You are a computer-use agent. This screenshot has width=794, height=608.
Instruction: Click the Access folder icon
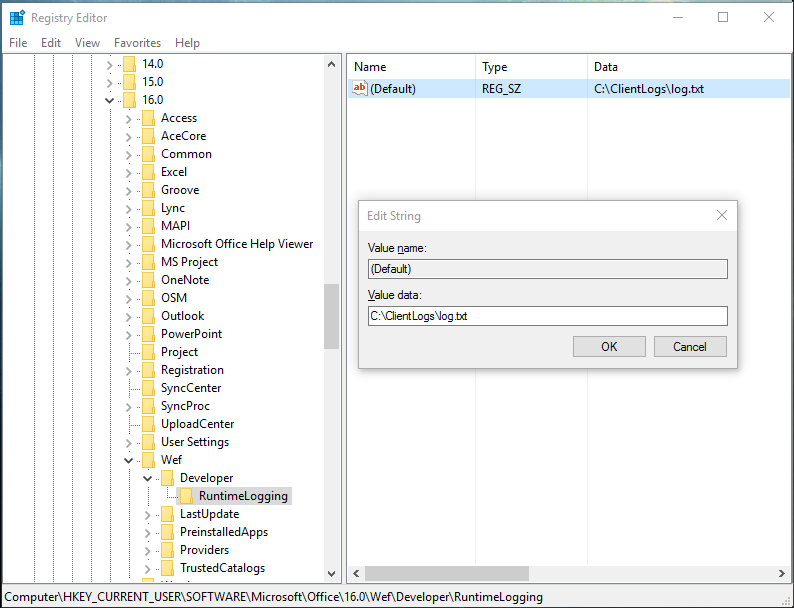(x=148, y=118)
